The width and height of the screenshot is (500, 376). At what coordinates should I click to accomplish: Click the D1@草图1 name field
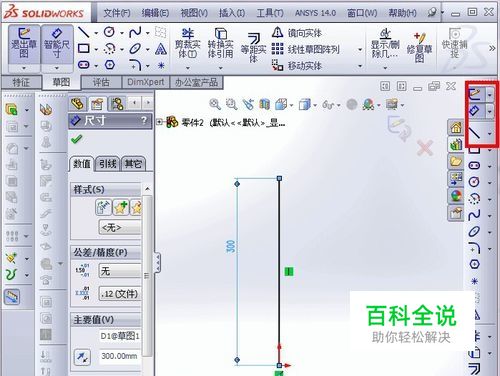tap(119, 336)
